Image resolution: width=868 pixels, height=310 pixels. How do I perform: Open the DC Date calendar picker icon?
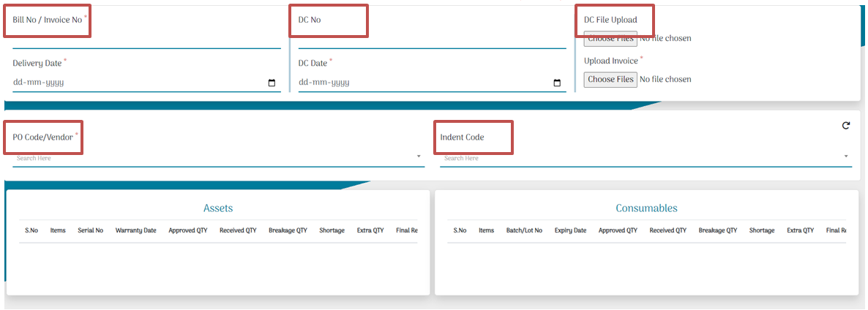tap(557, 83)
